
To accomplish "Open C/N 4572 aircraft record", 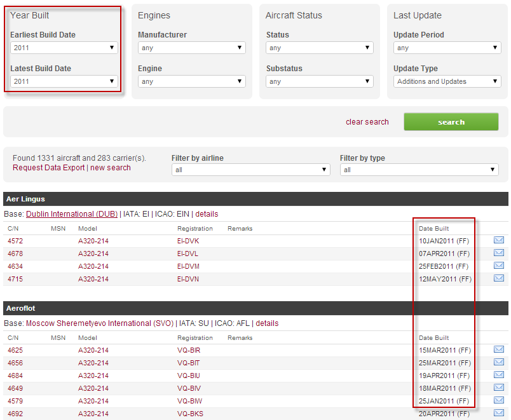I will 15,241.
